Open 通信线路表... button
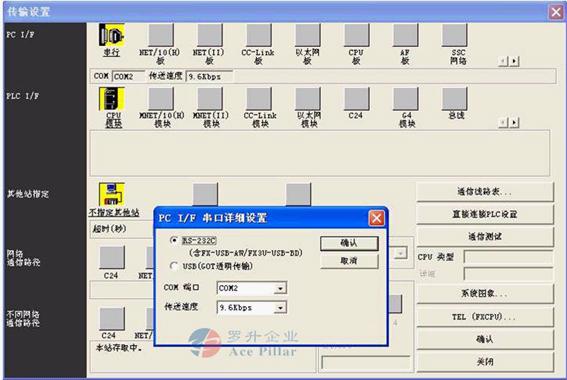The height and width of the screenshot is (380, 567). pyautogui.click(x=485, y=192)
